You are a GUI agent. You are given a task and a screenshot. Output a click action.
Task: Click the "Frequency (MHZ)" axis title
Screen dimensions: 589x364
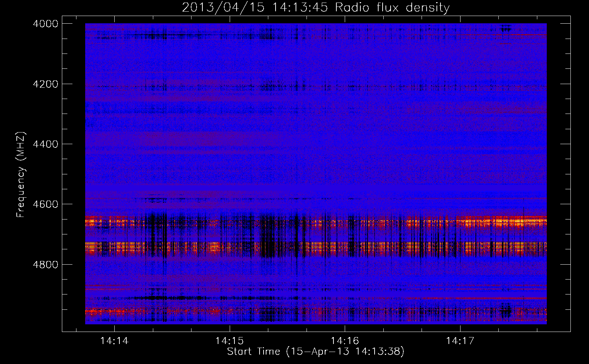coord(21,175)
